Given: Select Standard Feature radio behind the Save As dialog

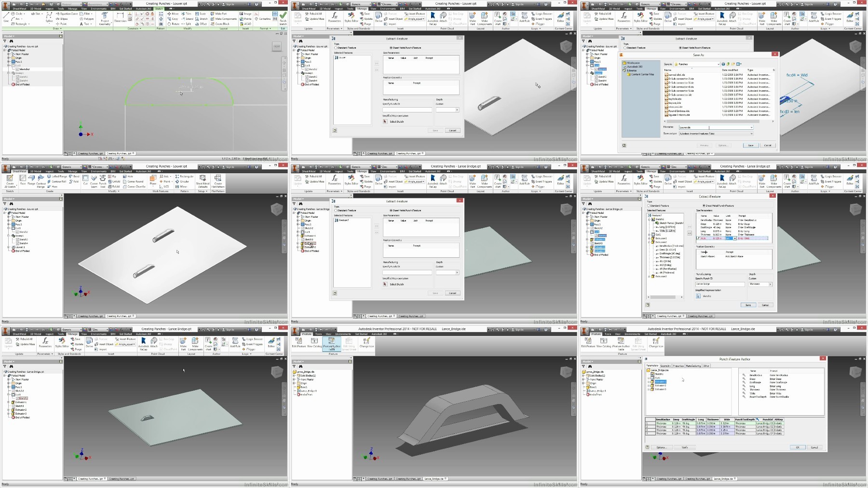Looking at the screenshot, I should pyautogui.click(x=625, y=48).
